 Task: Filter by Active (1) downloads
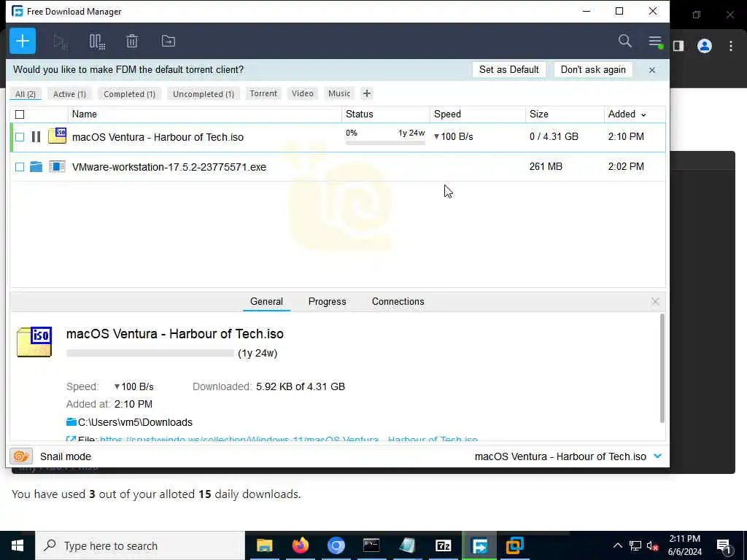point(69,94)
